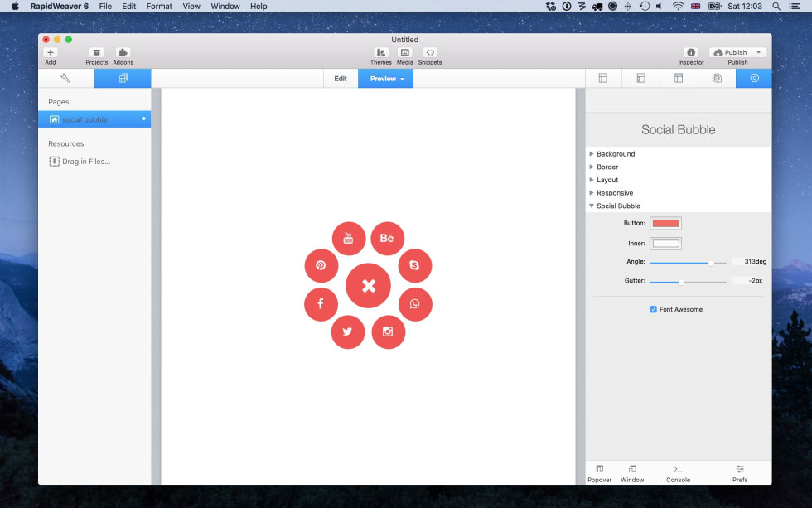Click the YouTube bubble icon
Viewport: 812px width, 508px height.
pyautogui.click(x=349, y=238)
